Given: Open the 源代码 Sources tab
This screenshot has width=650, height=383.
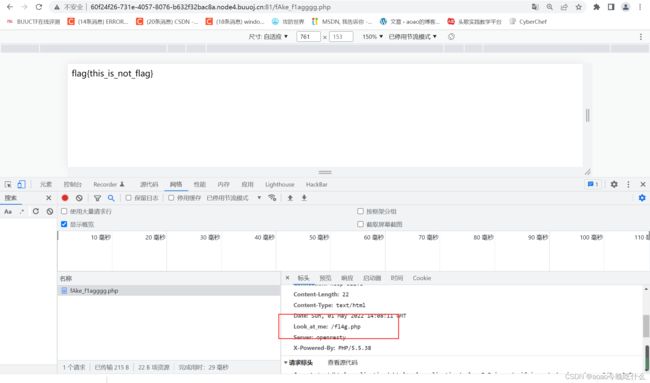Looking at the screenshot, I should 149,184.
